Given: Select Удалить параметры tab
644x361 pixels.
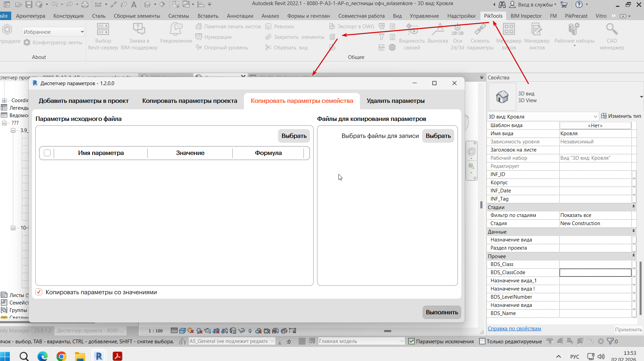Looking at the screenshot, I should click(x=396, y=101).
